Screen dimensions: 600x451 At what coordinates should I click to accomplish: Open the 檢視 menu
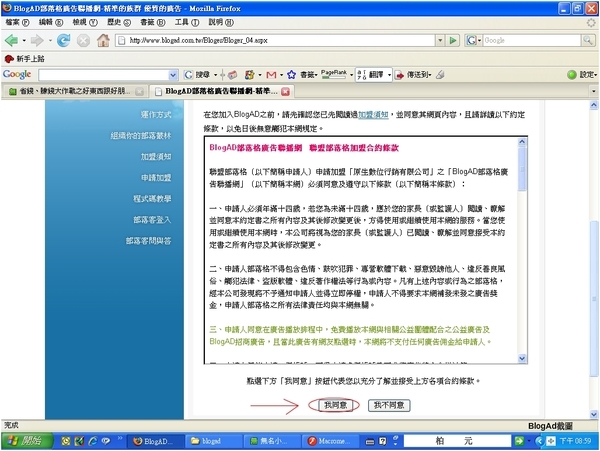tap(85, 22)
